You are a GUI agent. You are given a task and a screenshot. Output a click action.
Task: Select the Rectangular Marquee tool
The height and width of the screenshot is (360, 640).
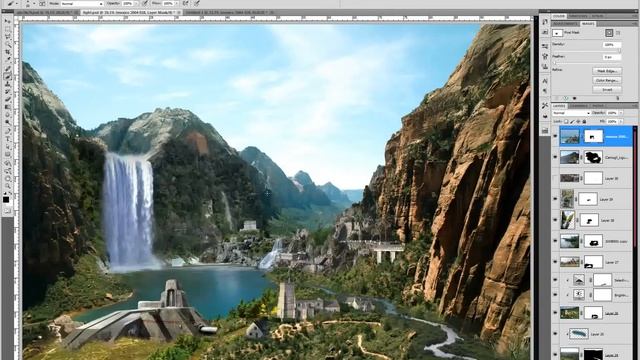coord(7,29)
